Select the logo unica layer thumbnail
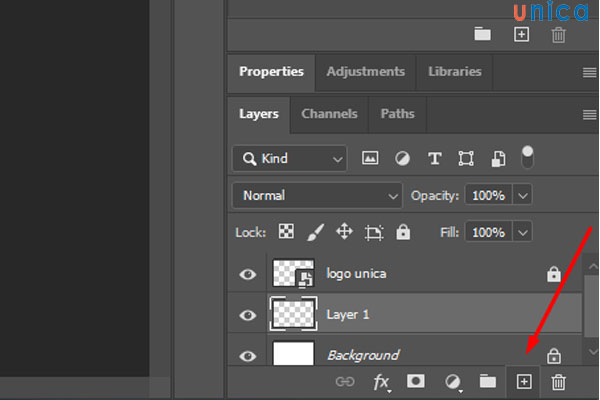Viewport: 600px width, 400px height. [x=293, y=273]
